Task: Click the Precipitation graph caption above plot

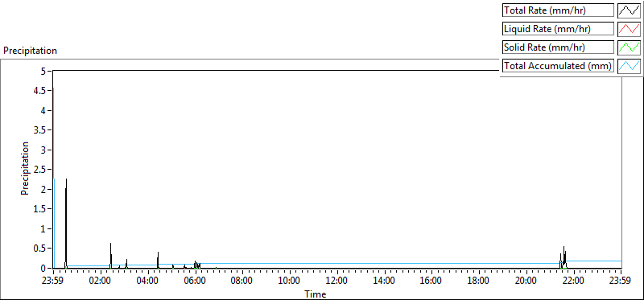Action: click(30, 51)
